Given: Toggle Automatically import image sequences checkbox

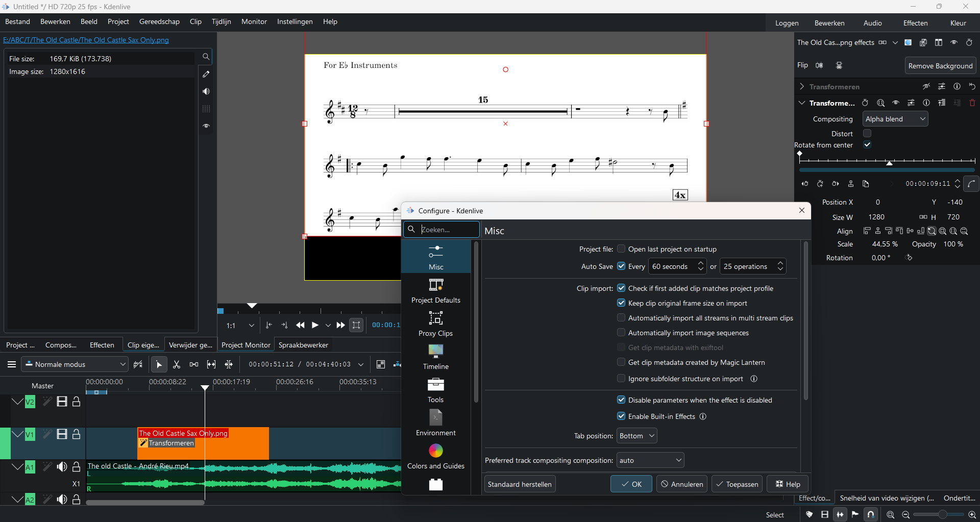Looking at the screenshot, I should click(621, 333).
